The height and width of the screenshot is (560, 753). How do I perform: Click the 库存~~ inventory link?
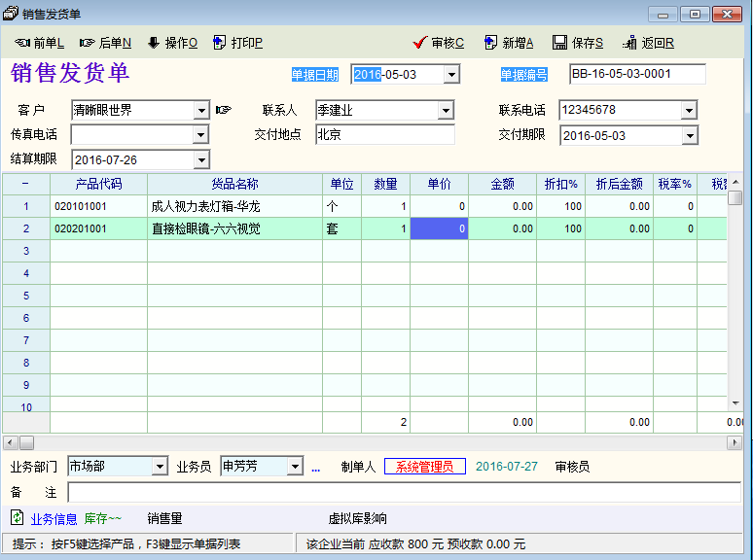[x=102, y=519]
